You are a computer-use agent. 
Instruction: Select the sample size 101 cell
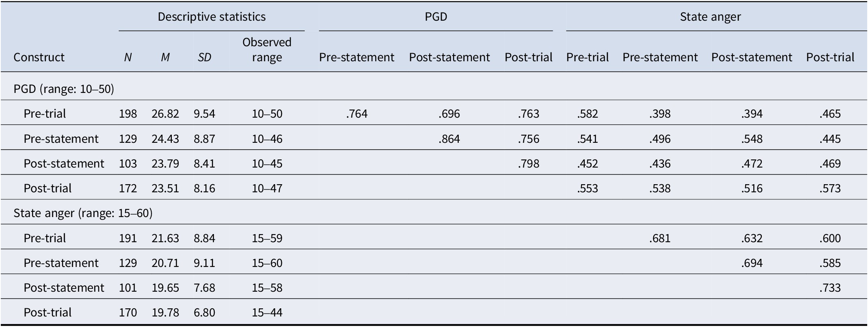(x=128, y=288)
